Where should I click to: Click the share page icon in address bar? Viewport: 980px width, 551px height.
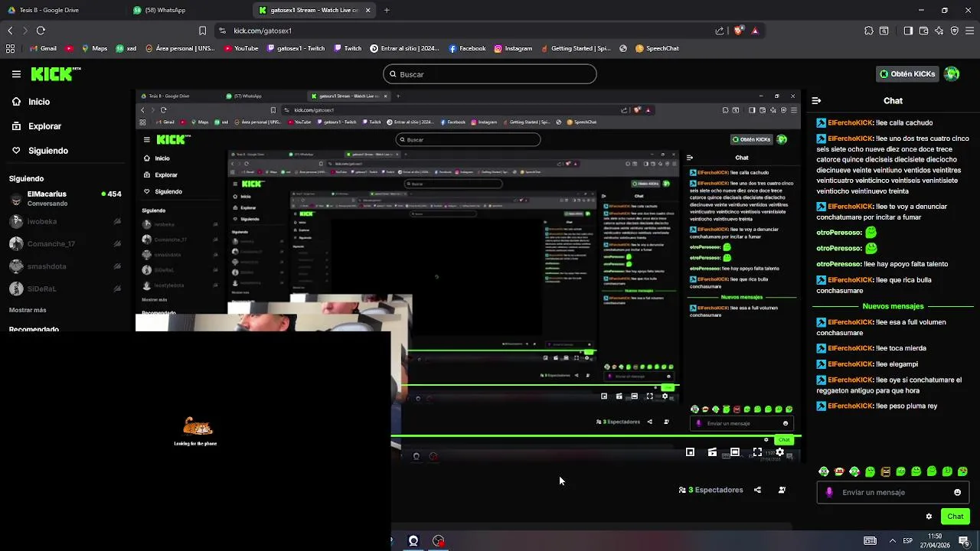click(x=720, y=31)
